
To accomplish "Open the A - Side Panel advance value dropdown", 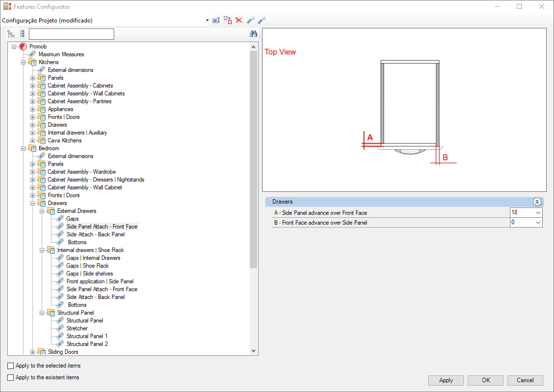I will coord(538,212).
